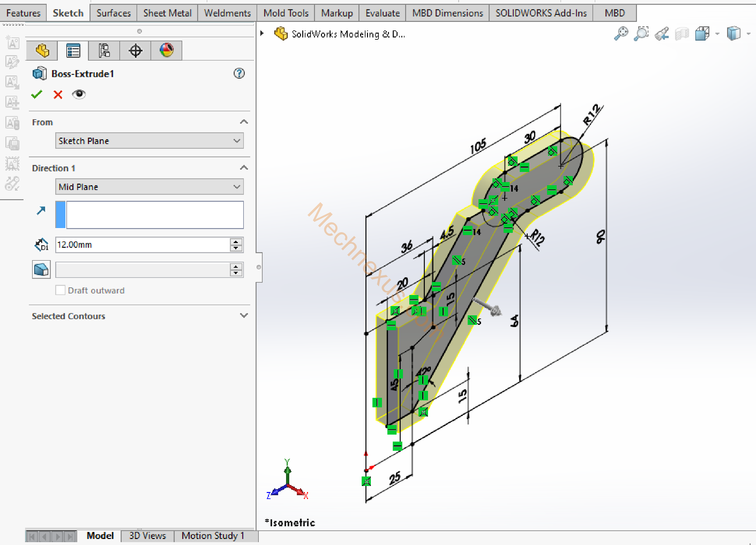Cancel the extrude with the red X
This screenshot has width=756, height=545.
58,95
